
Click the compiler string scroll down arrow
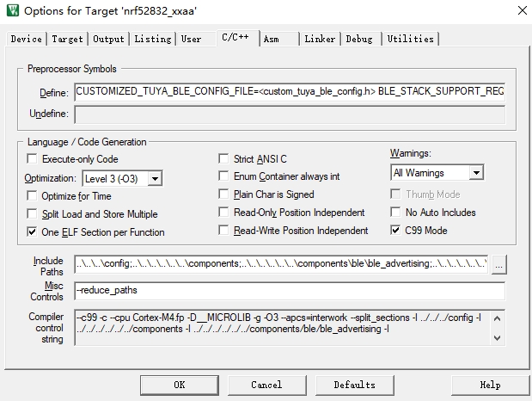(497, 338)
